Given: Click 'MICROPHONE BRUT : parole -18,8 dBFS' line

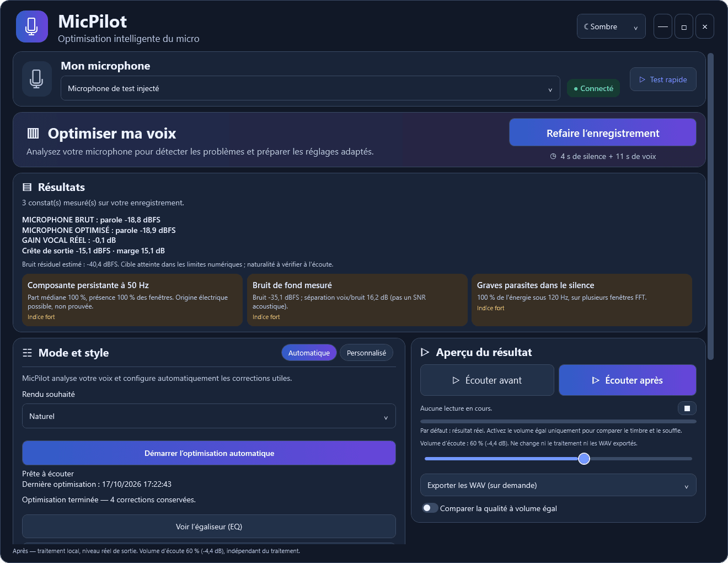Looking at the screenshot, I should coord(91,220).
